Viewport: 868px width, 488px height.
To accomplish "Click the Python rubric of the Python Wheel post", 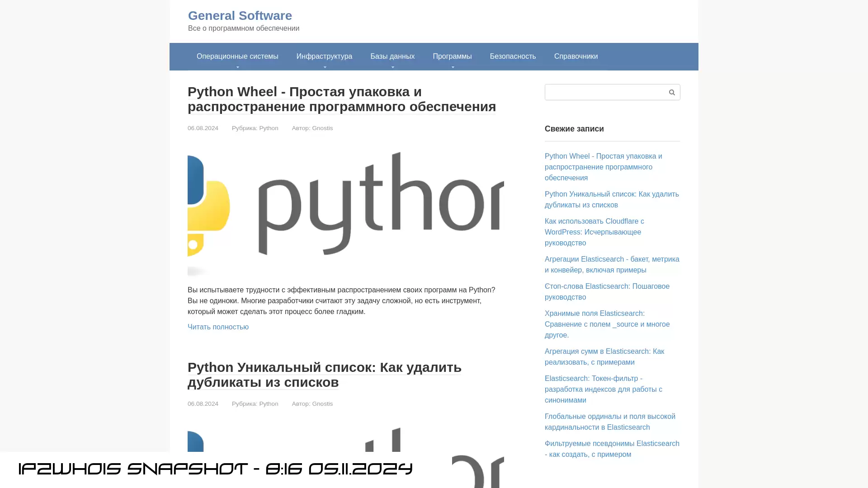I will pos(269,128).
